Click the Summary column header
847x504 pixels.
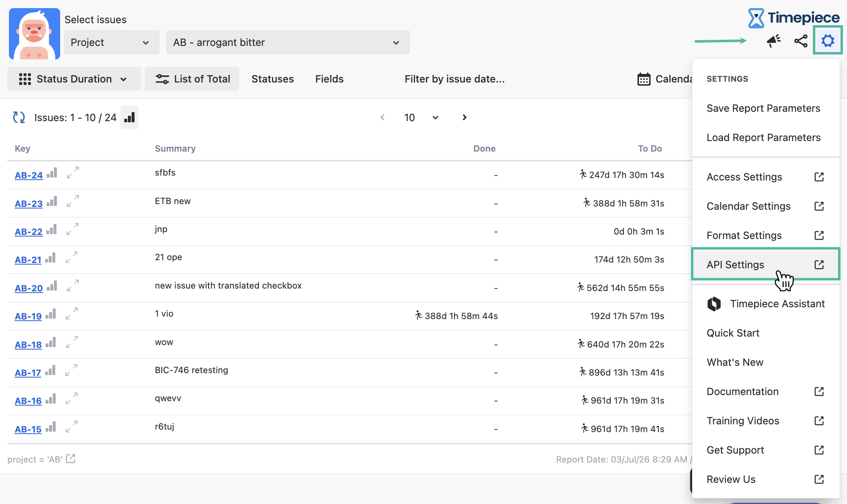click(x=175, y=148)
